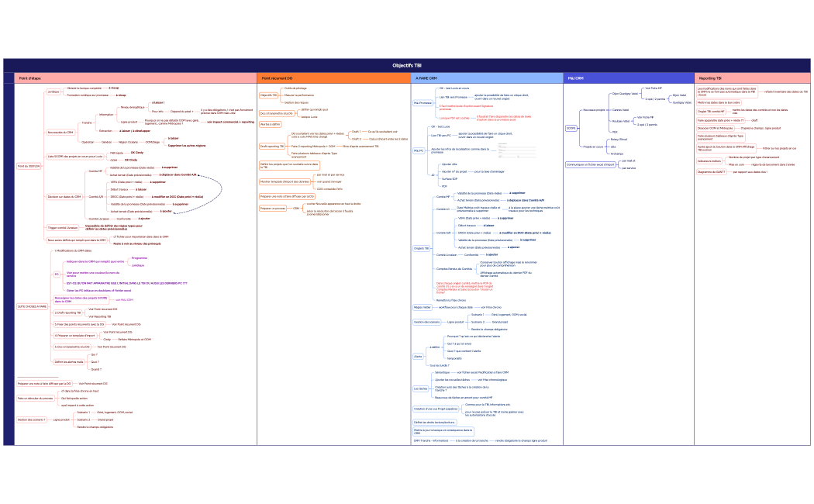Select the SUITE CHOSES A FAIRE node
The height and width of the screenshot is (504, 814).
pyautogui.click(x=32, y=306)
